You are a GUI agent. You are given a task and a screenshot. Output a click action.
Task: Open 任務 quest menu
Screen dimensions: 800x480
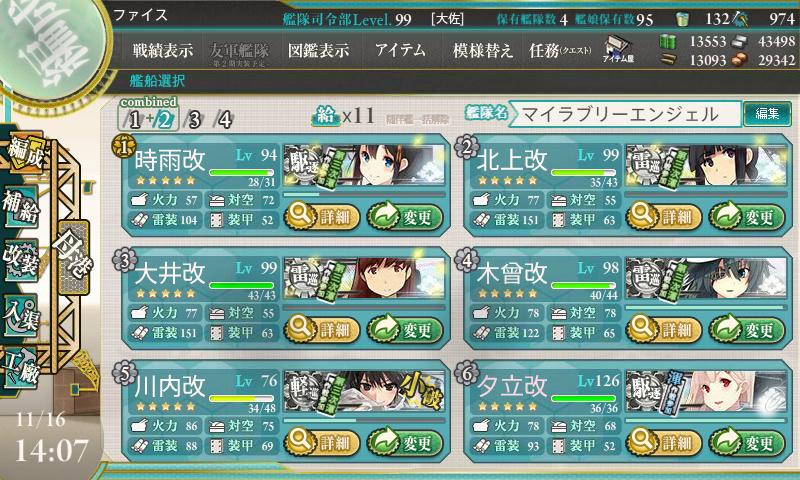point(560,50)
